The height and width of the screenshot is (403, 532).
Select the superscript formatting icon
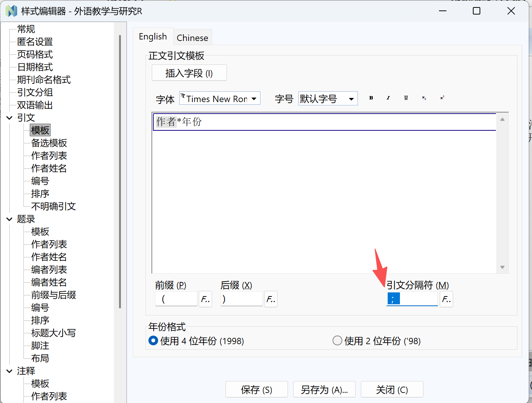[x=442, y=98]
